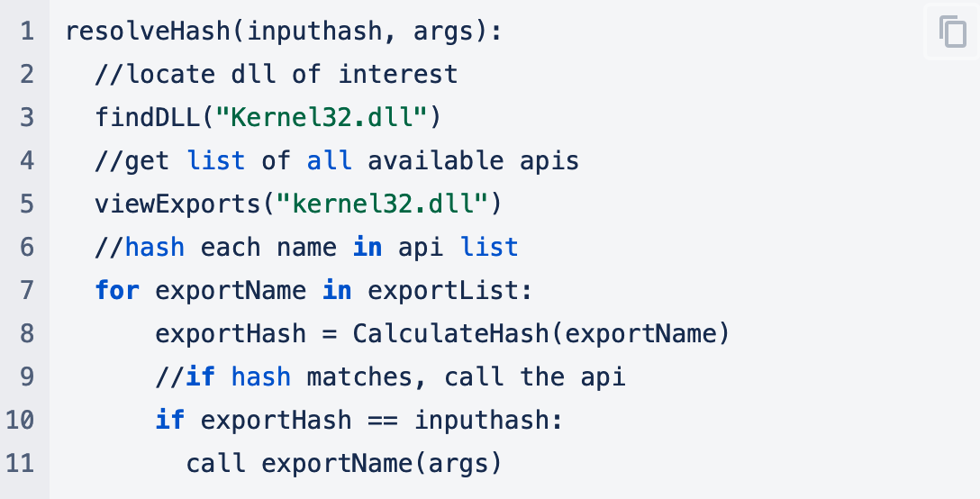Click 'call exportName(args)' on last line
This screenshot has height=499, width=980.
point(344,463)
